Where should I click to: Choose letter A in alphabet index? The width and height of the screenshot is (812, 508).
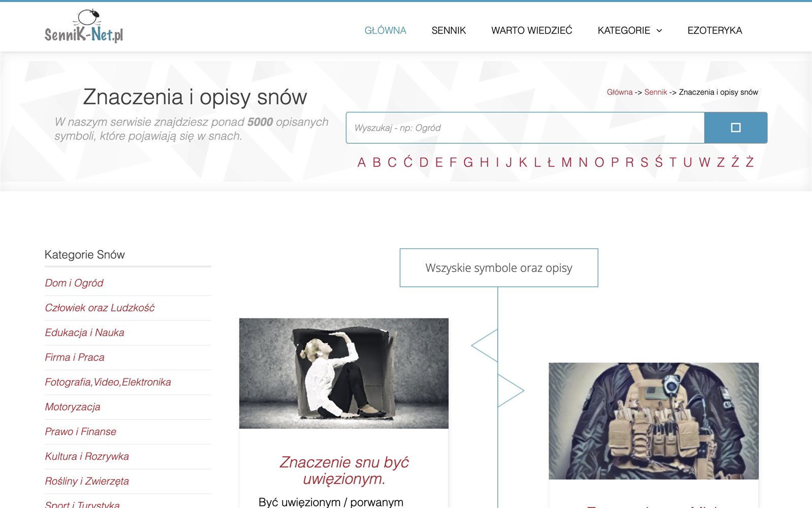click(x=361, y=163)
